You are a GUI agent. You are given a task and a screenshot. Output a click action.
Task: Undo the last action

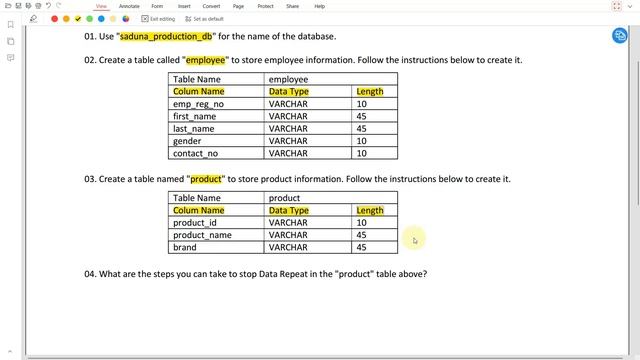click(x=48, y=6)
